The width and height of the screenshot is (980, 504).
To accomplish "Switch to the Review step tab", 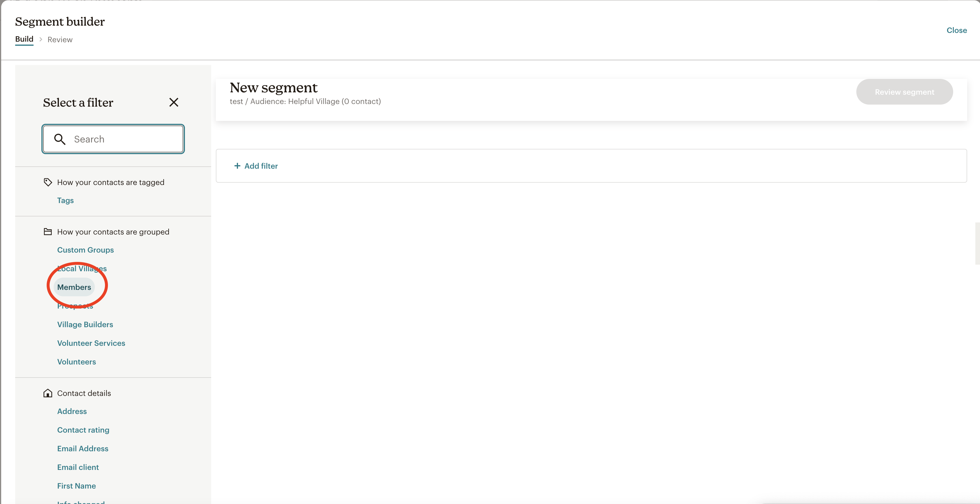I will 60,40.
